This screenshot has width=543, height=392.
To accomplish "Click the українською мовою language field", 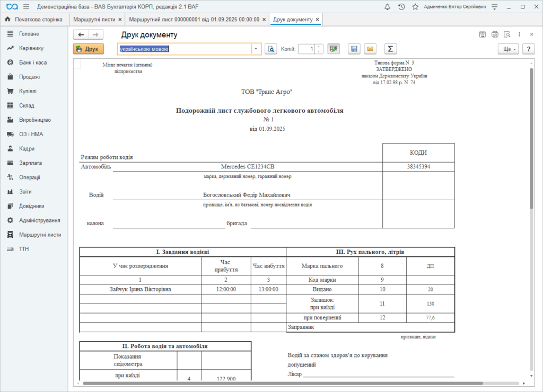I will [x=185, y=49].
